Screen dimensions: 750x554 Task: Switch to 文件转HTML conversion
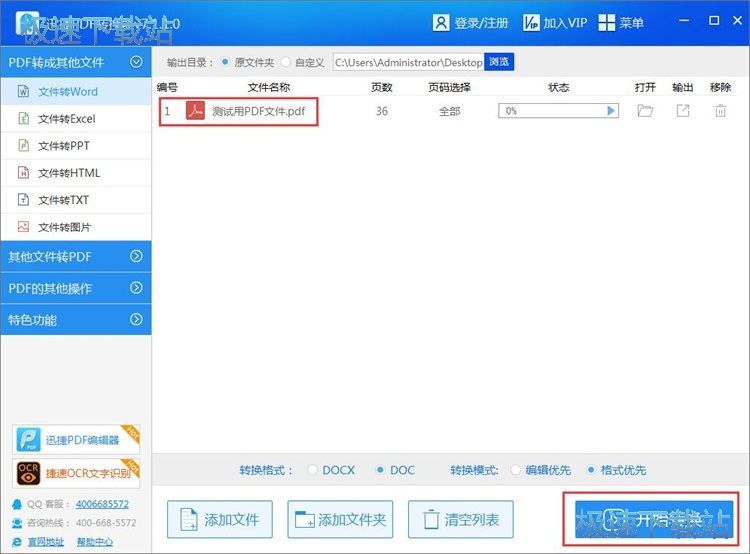[x=76, y=173]
